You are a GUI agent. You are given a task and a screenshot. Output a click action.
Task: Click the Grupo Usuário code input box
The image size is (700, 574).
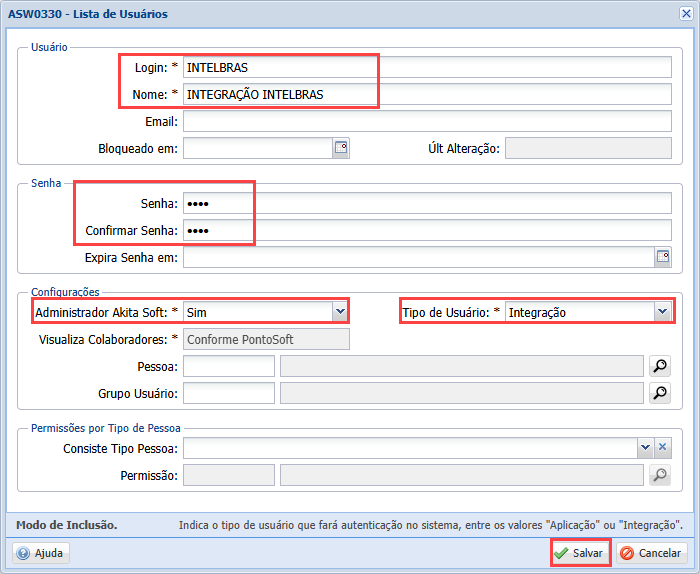pyautogui.click(x=229, y=393)
